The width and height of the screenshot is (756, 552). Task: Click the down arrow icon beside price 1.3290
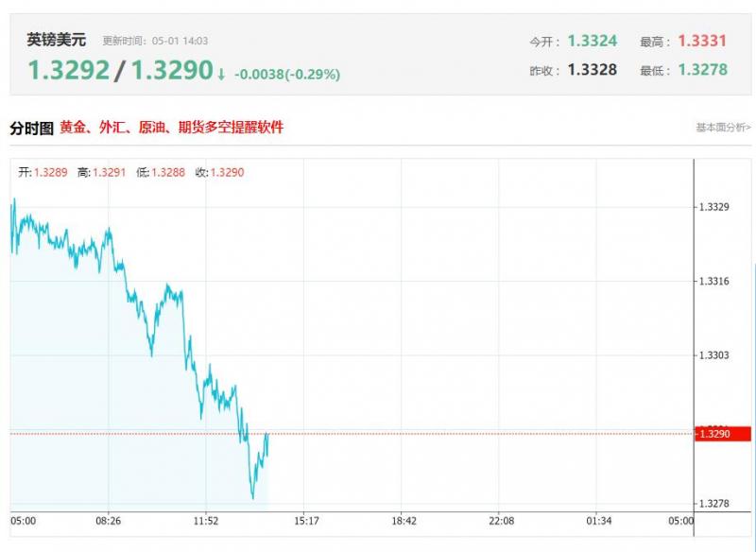(x=221, y=74)
